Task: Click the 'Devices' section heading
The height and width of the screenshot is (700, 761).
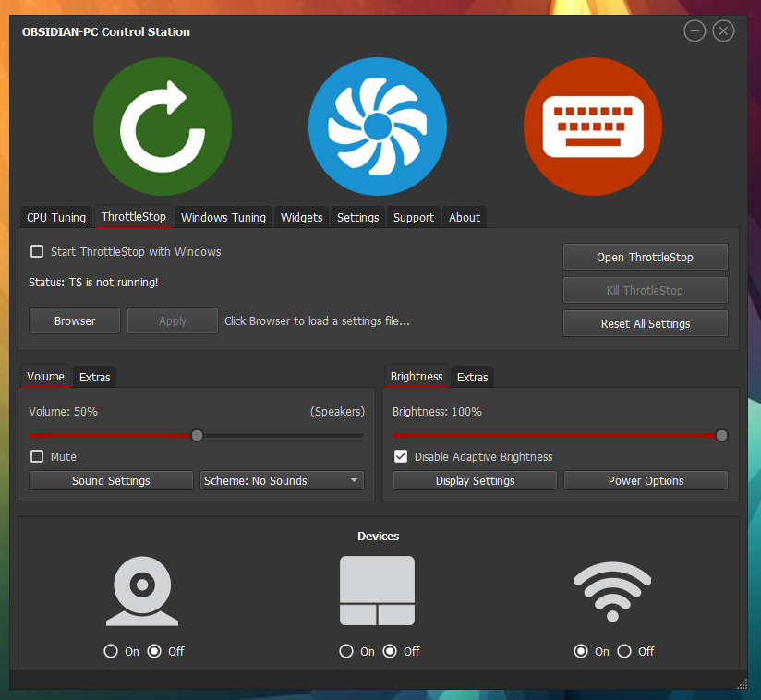Action: coord(378,536)
